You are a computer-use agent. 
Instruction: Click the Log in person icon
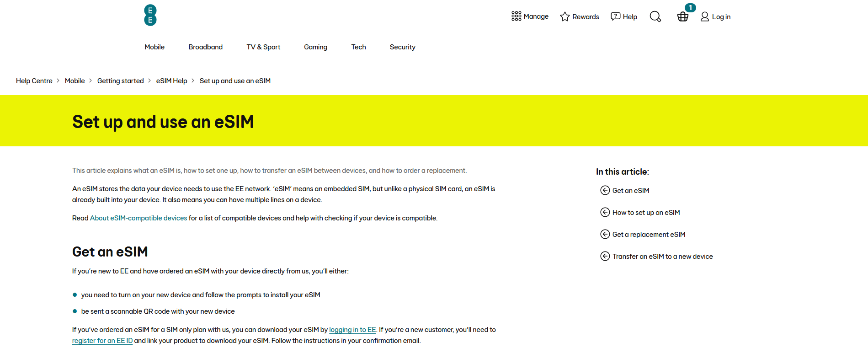point(705,16)
